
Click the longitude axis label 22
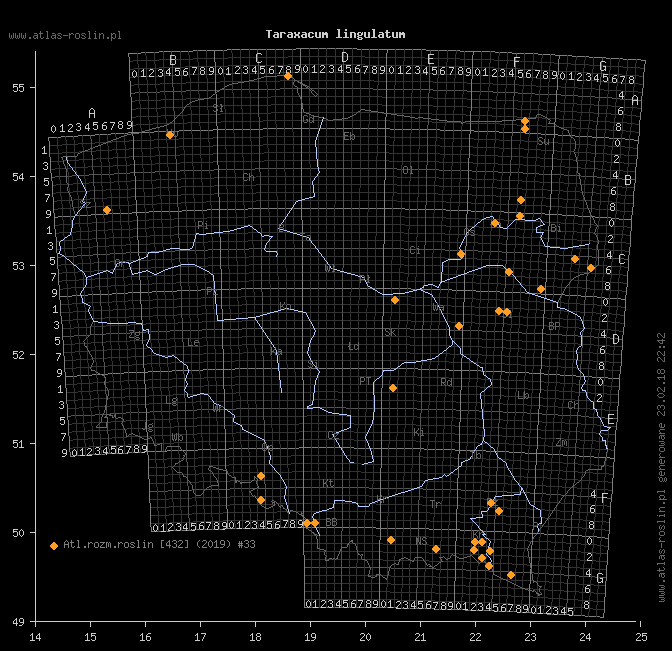pos(475,637)
